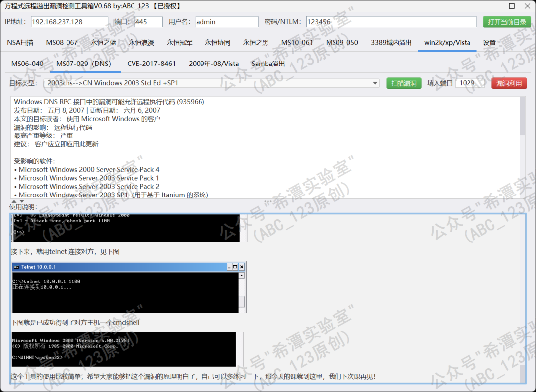Switch to the NSA扫描 tab

20,43
